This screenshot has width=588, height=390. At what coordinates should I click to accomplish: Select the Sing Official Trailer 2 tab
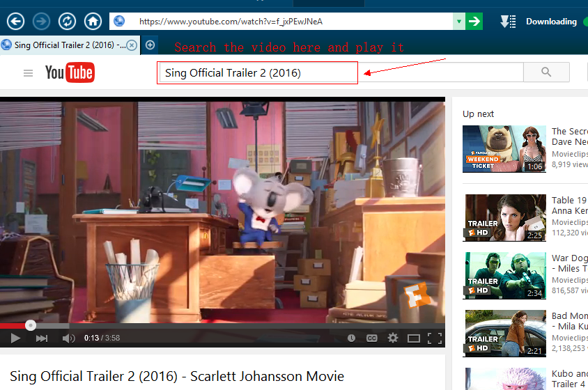(70, 45)
